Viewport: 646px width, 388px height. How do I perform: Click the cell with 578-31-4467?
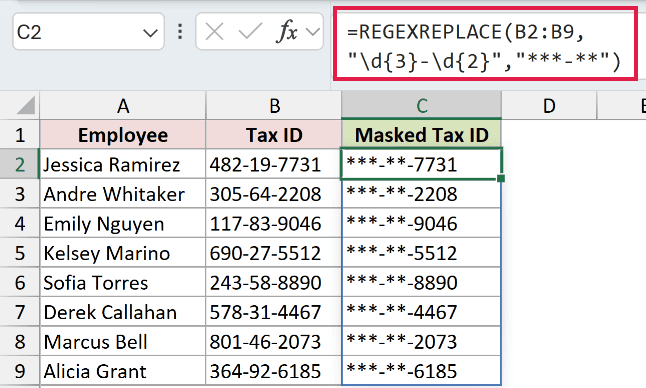coord(274,312)
